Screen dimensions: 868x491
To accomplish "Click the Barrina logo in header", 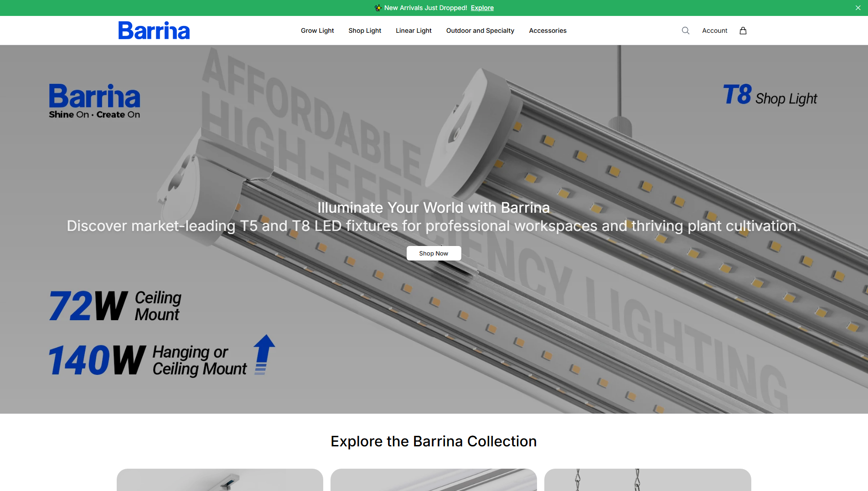I will (x=154, y=31).
